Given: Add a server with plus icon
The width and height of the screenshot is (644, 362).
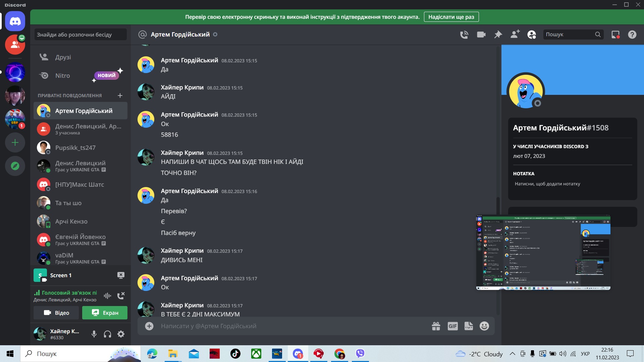Looking at the screenshot, I should tap(15, 142).
